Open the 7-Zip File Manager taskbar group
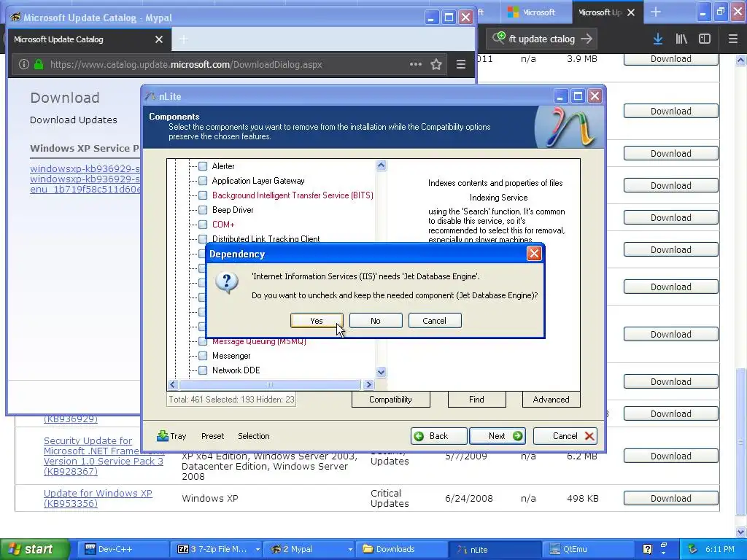The image size is (747, 560). tap(214, 549)
